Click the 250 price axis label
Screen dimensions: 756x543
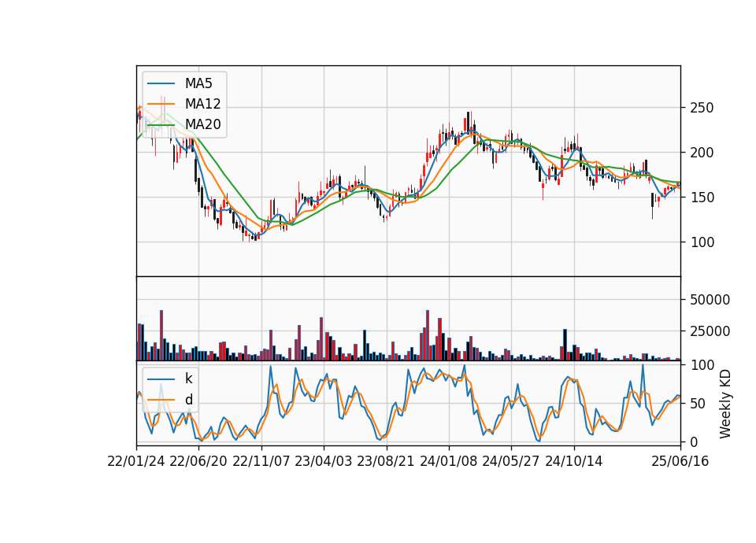click(x=702, y=108)
